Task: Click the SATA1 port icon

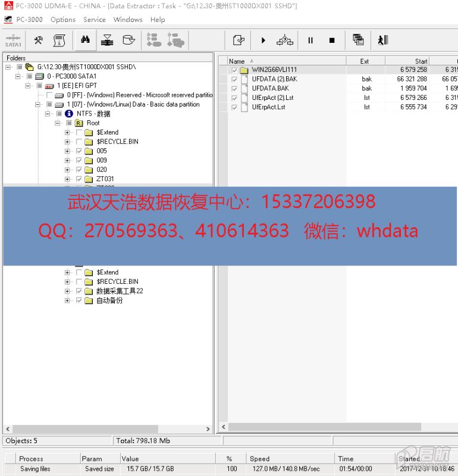Action: tap(13, 40)
